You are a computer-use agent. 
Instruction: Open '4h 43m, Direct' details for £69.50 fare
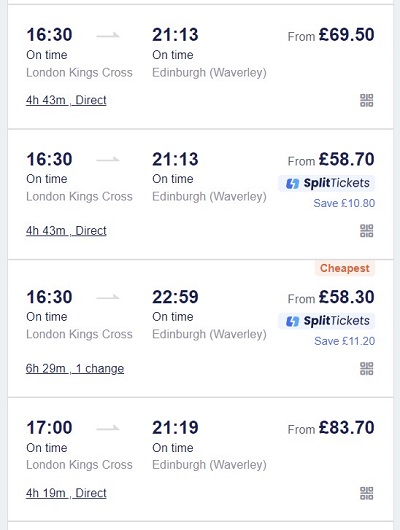(x=66, y=100)
